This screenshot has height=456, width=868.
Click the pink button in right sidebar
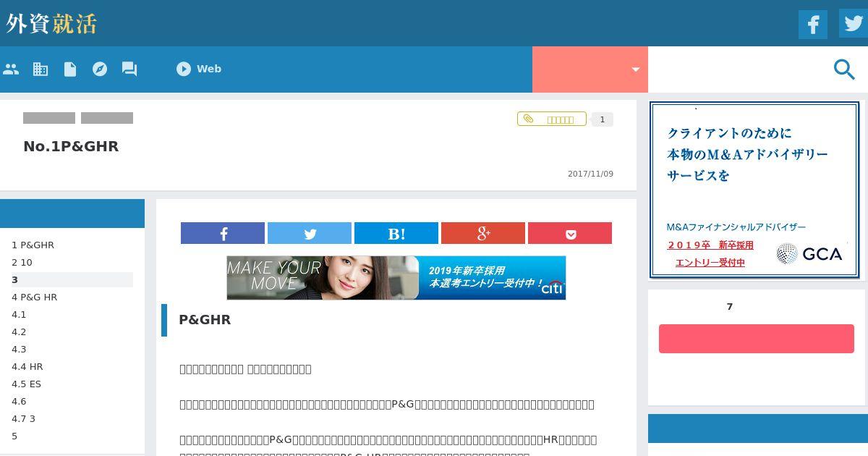(757, 339)
